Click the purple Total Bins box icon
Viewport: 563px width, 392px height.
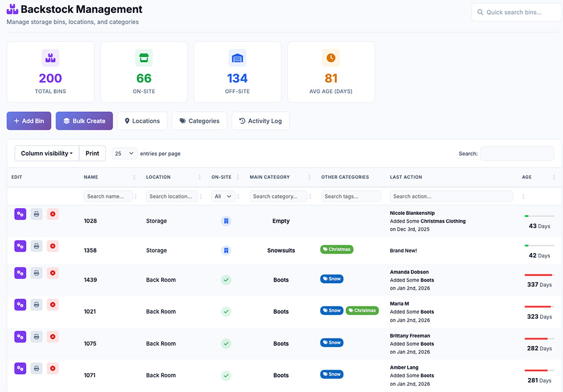coord(50,57)
